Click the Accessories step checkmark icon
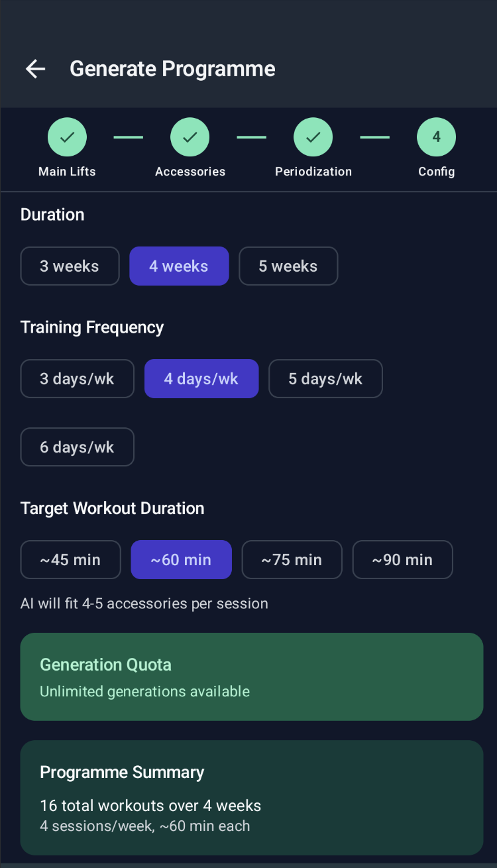The width and height of the screenshot is (497, 868). click(190, 136)
